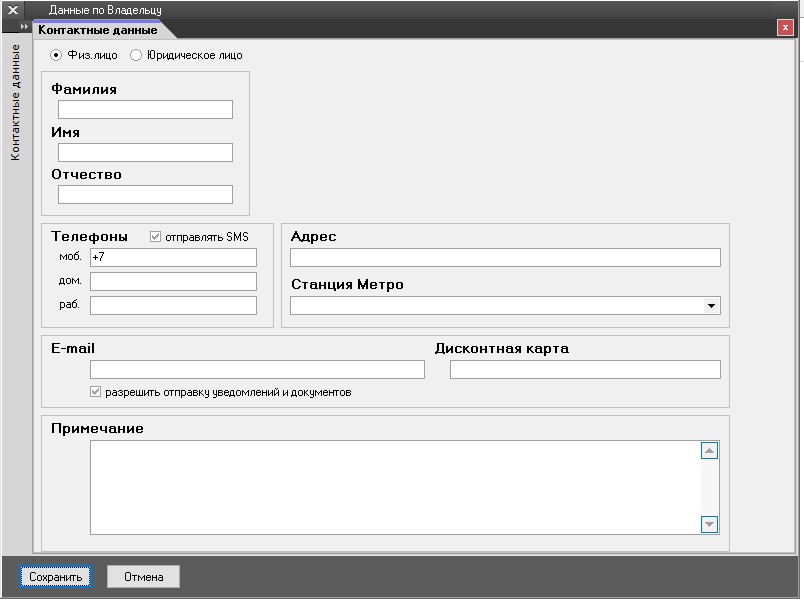Image resolution: width=804 pixels, height=601 pixels.
Task: Select the Юридическое лицо radio button
Action: click(x=136, y=55)
